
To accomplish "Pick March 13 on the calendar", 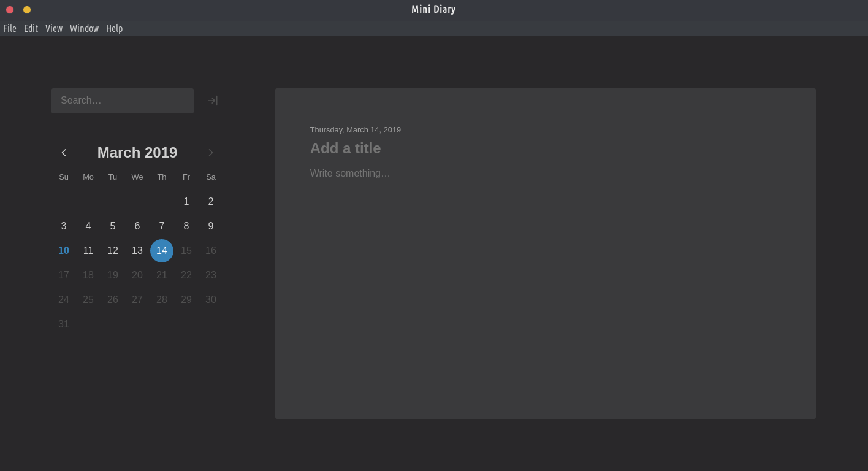I will (x=137, y=251).
